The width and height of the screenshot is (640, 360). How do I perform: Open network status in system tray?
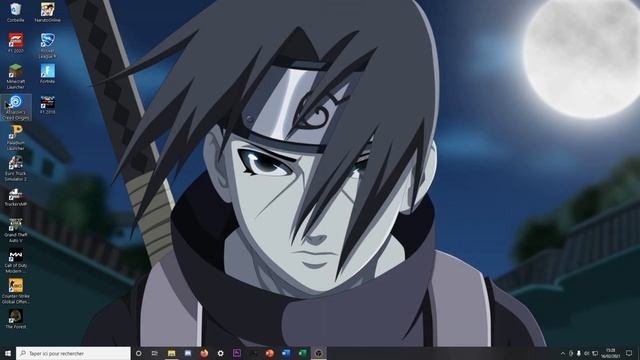coord(595,353)
